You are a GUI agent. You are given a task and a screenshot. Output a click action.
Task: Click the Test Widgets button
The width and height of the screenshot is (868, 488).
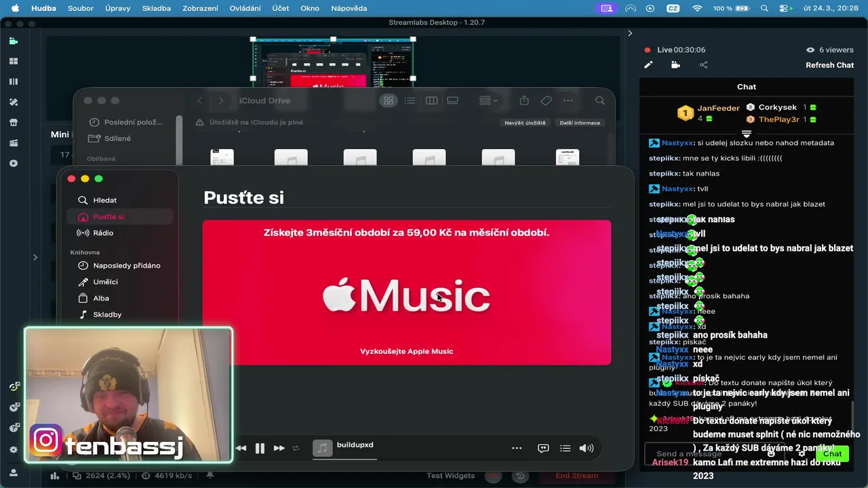[451, 476]
